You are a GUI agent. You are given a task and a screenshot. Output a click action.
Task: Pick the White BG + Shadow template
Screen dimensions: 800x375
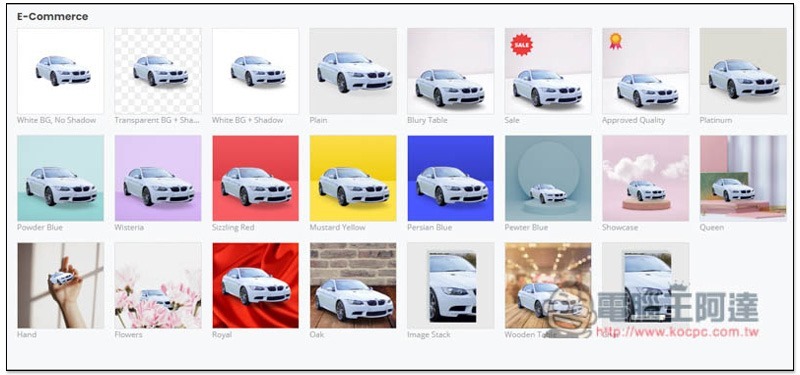(x=255, y=71)
